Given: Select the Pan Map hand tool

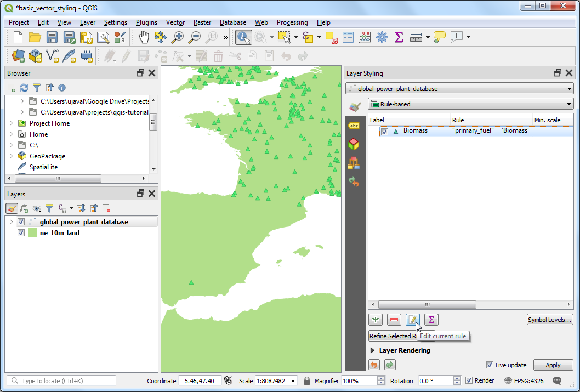Looking at the screenshot, I should pos(143,37).
